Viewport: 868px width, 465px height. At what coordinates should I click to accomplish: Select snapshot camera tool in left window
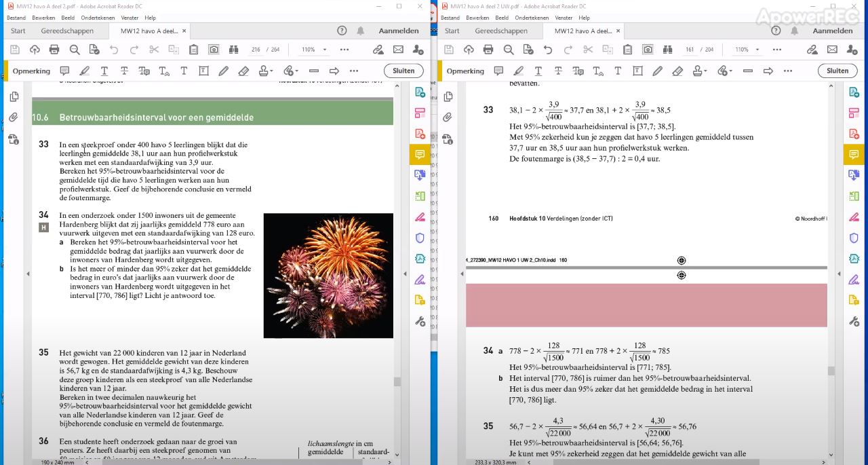pos(214,50)
